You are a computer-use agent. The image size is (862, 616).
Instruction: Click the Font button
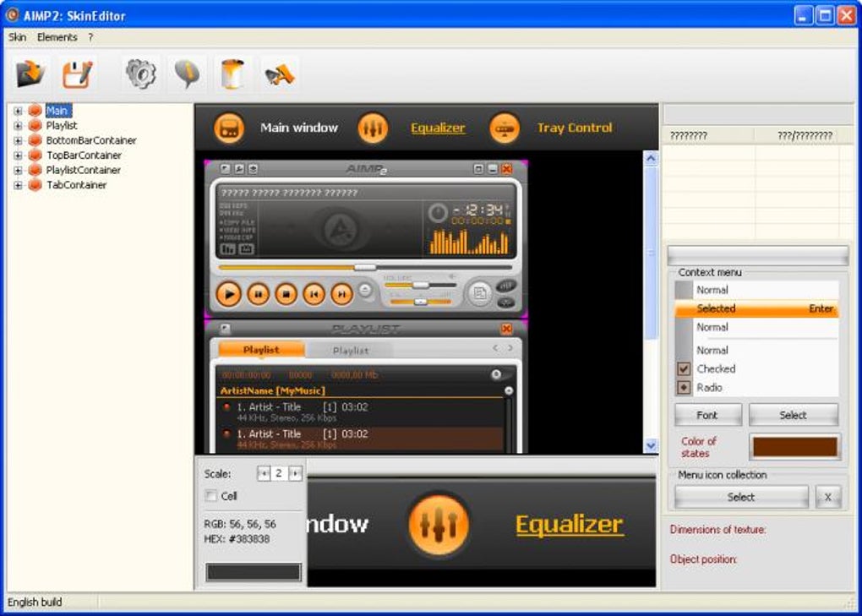[707, 415]
